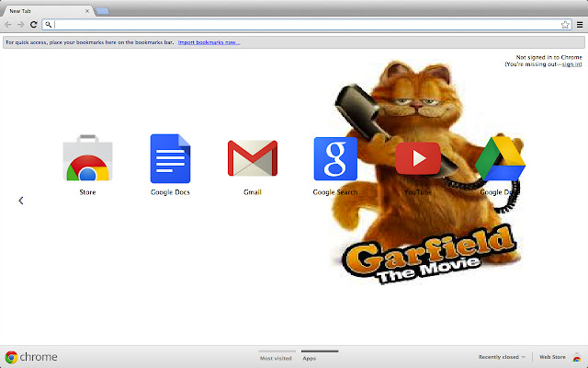Click the Google Search label text
The width and height of the screenshot is (588, 368).
tap(335, 192)
